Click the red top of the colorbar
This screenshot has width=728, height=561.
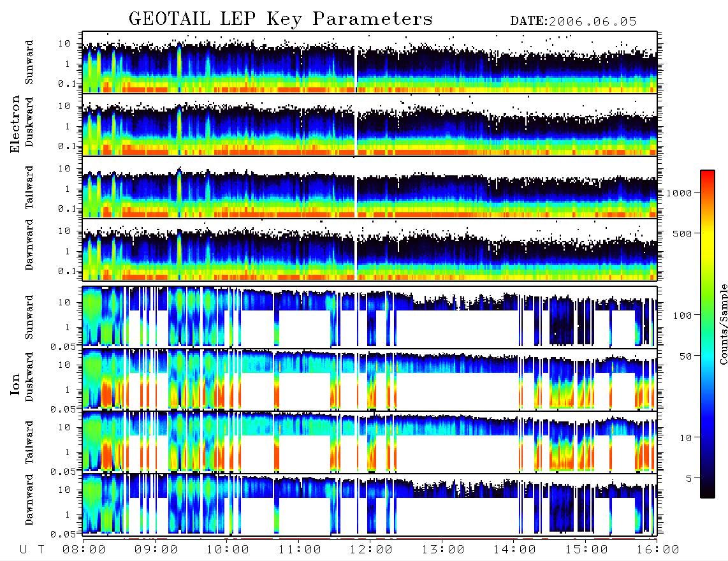[x=708, y=178]
